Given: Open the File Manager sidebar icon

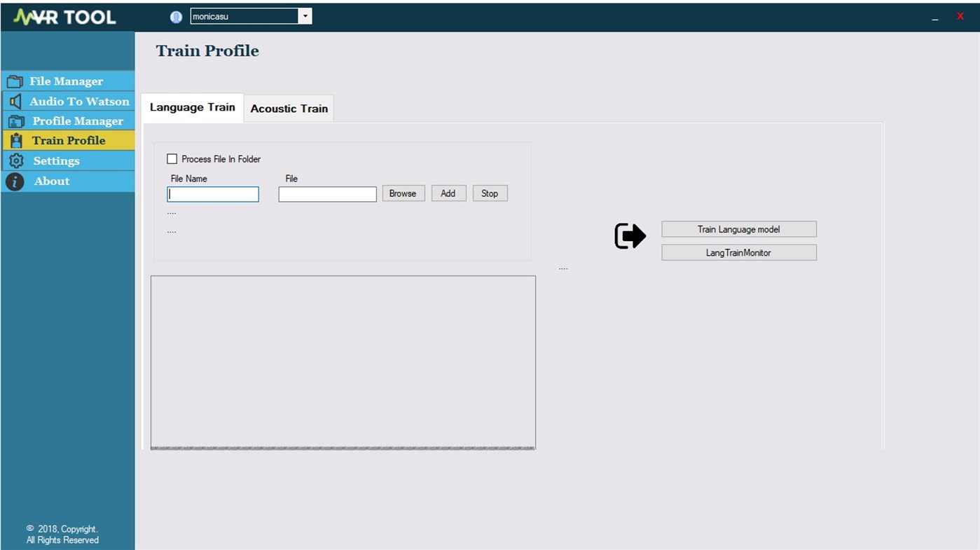Looking at the screenshot, I should click(15, 81).
